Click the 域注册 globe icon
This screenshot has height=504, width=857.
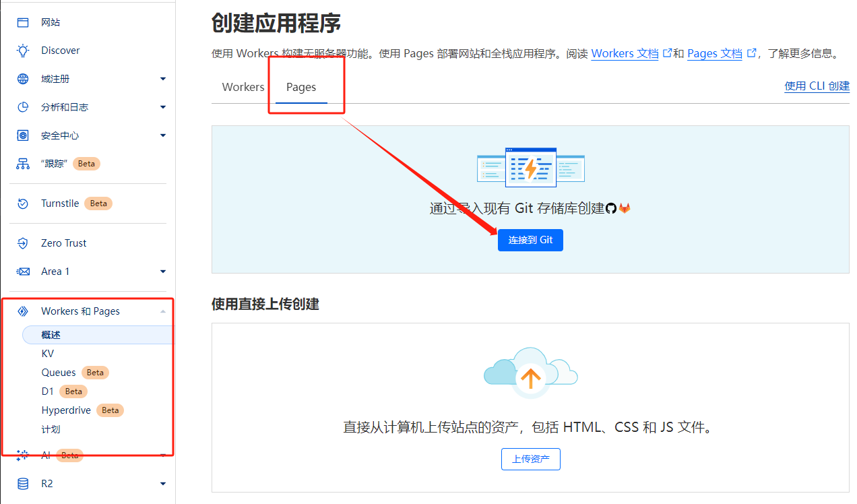pos(23,79)
